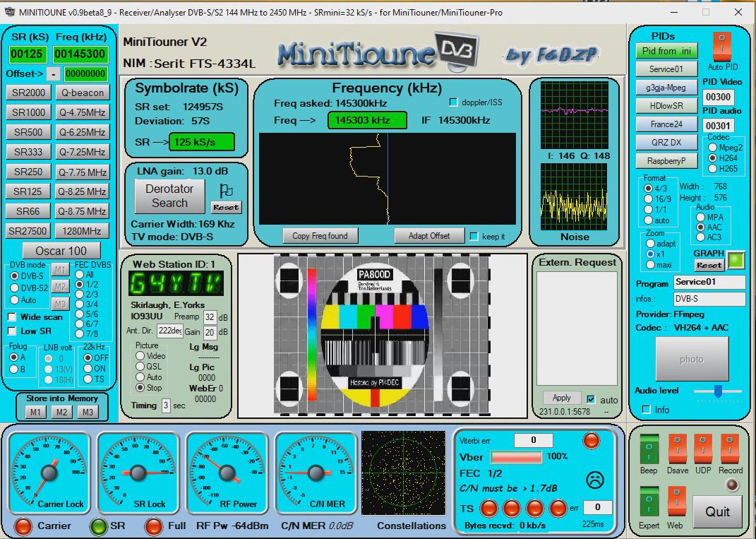Click the constellation diagram display
This screenshot has width=756, height=539.
pyautogui.click(x=404, y=473)
